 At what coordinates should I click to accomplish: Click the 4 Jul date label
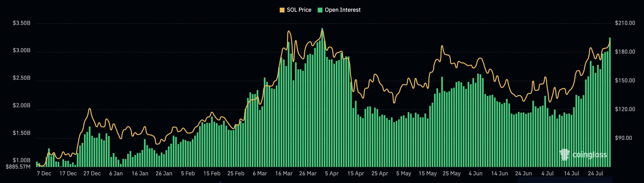tap(547, 173)
